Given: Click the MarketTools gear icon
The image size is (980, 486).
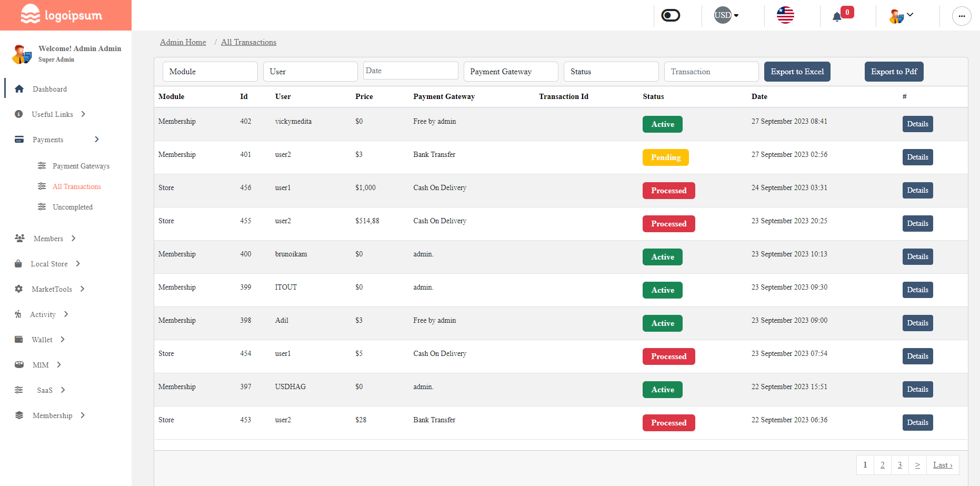Looking at the screenshot, I should (x=19, y=289).
